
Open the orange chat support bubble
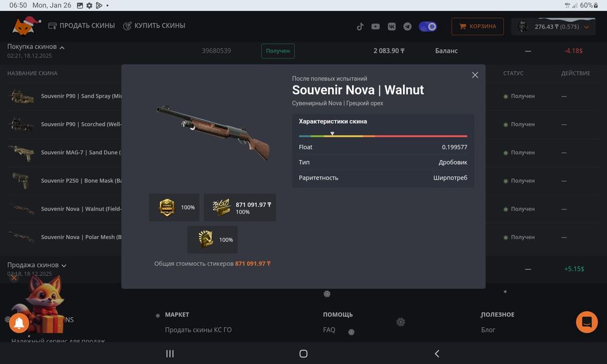pos(587,322)
